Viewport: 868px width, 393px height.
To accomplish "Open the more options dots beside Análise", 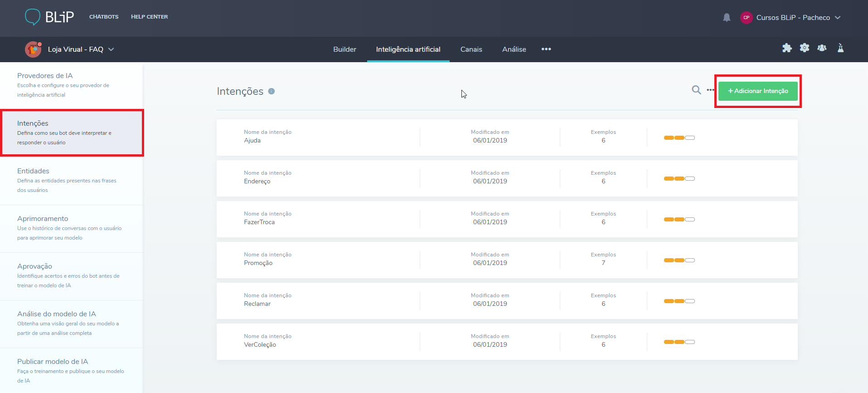I will 546,49.
